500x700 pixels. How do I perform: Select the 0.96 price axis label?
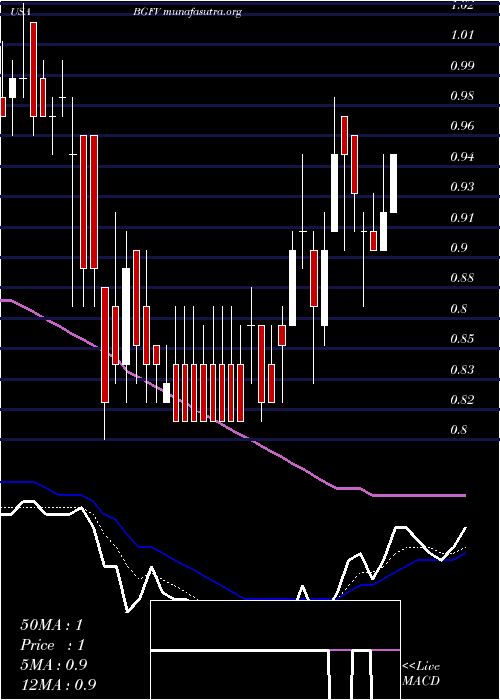pyautogui.click(x=462, y=126)
